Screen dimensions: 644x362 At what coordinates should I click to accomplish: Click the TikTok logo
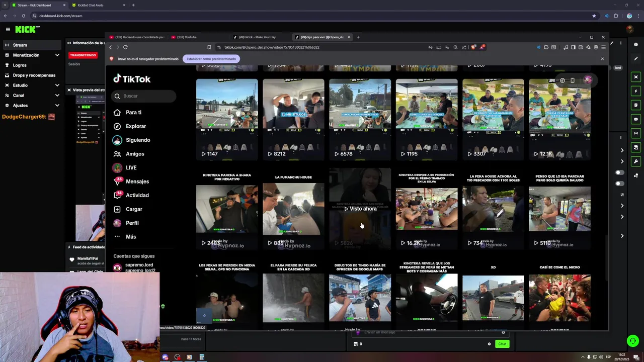(x=132, y=79)
